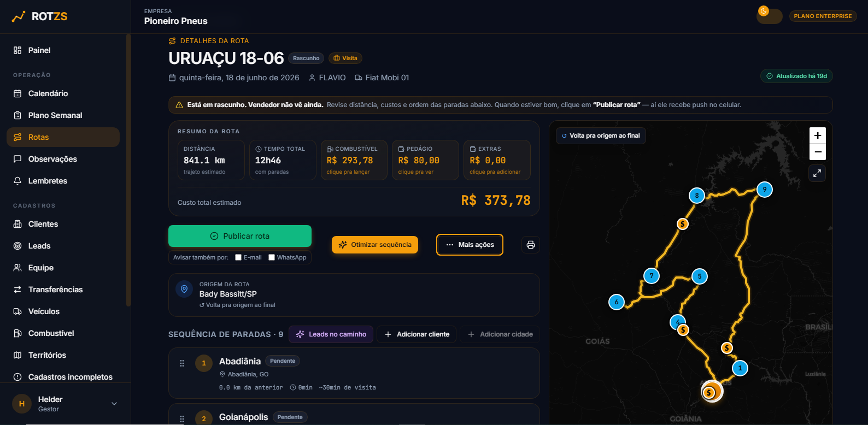
Task: Click the Goianápolis drag handle
Action: click(x=182, y=419)
